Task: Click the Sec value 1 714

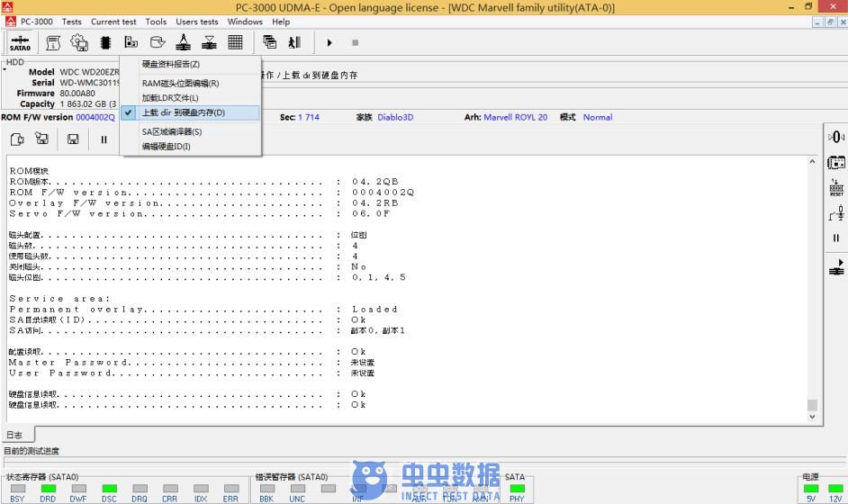Action: (x=309, y=117)
